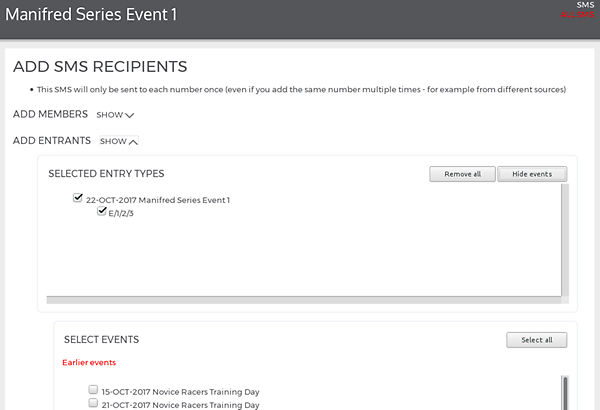The height and width of the screenshot is (410, 600).
Task: Click the Manifred Series Event 1 title
Action: coord(91,15)
